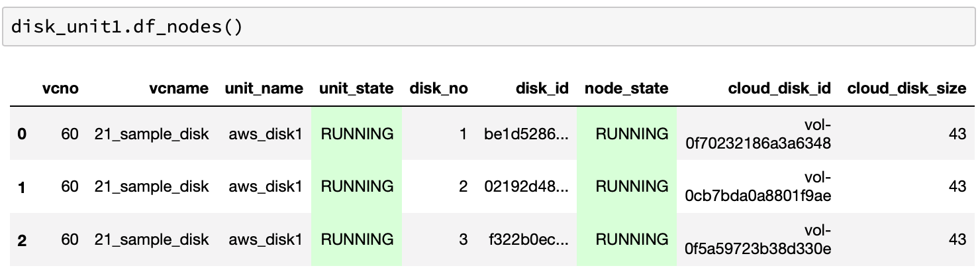
Task: Click the cloud_disk_size column header
Action: click(906, 88)
